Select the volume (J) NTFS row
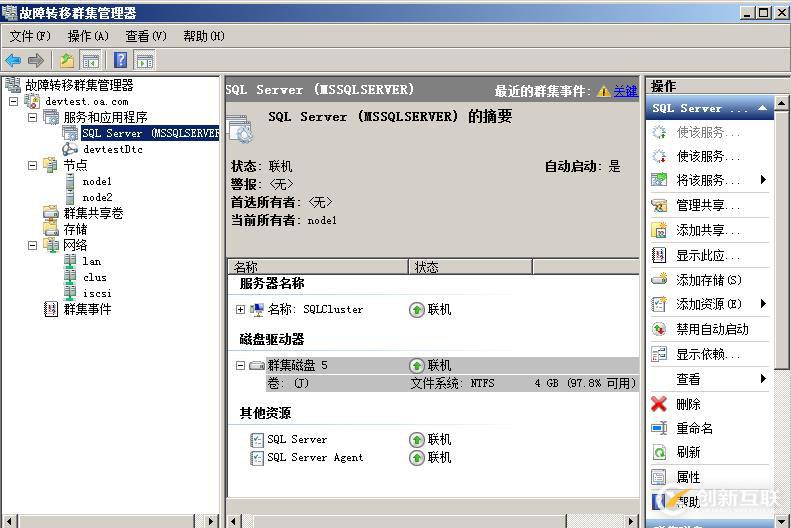 (452, 383)
